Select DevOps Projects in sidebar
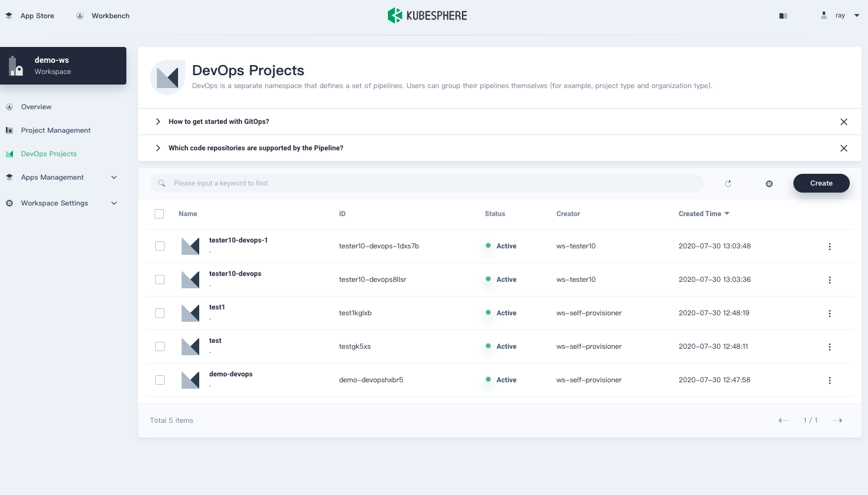This screenshot has height=495, width=868. 49,154
